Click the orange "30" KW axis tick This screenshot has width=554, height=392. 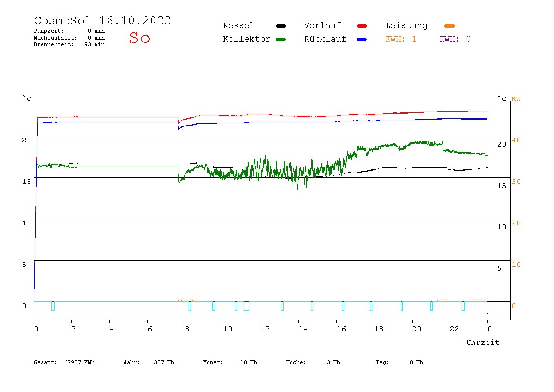pos(516,182)
